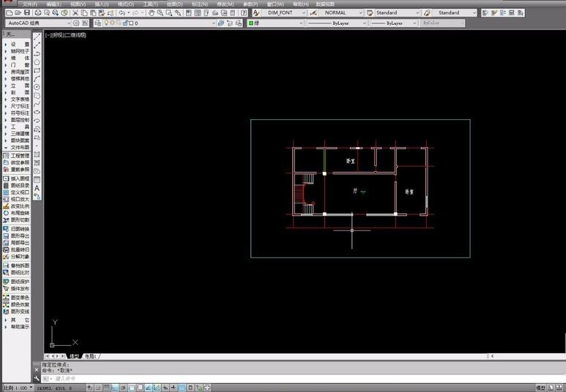
Task: Click the Save floppy disk icon
Action: tap(26, 12)
